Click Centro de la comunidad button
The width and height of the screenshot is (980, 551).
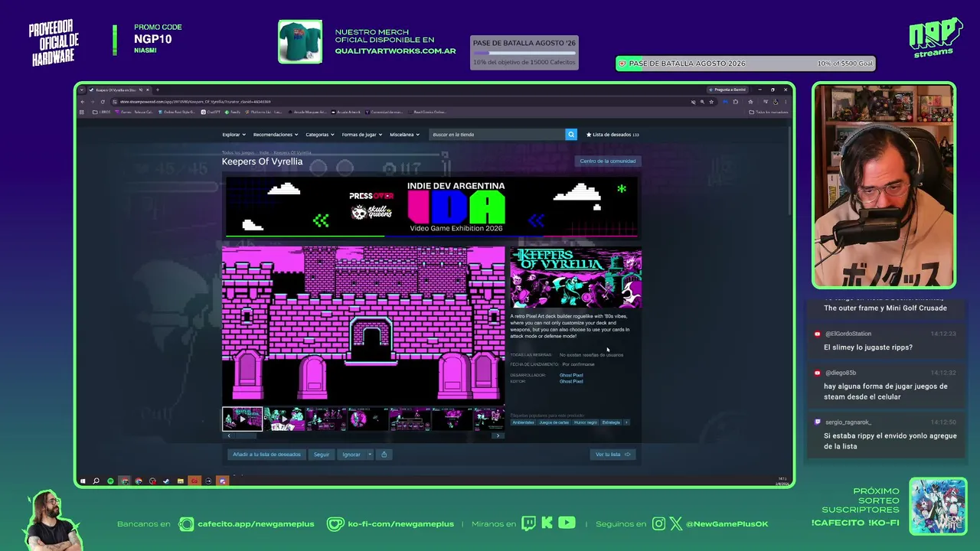[608, 161]
